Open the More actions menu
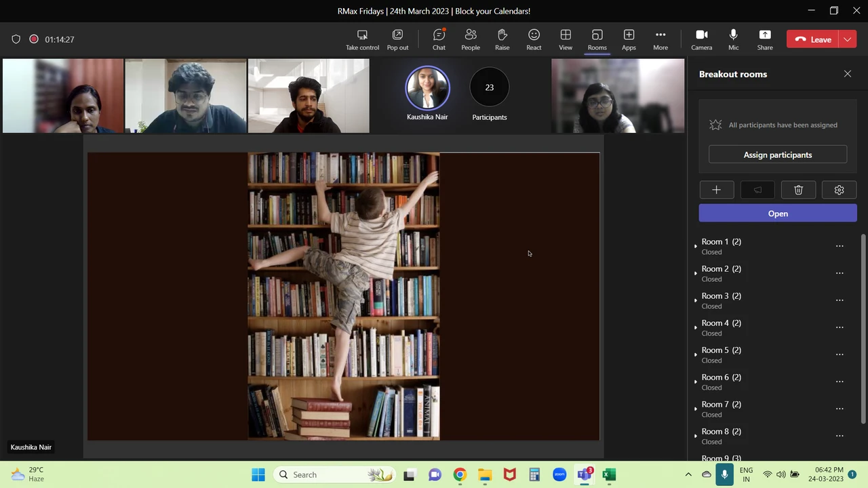Screen dimensions: 868x488 click(660, 39)
